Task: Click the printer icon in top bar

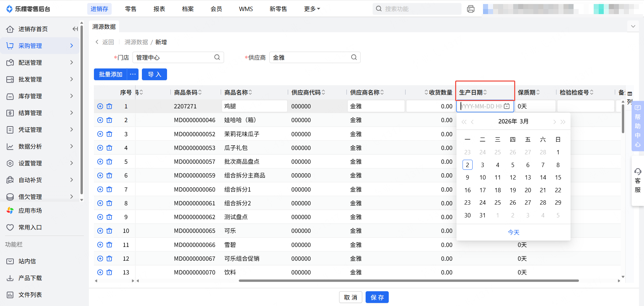Action: 471,9
